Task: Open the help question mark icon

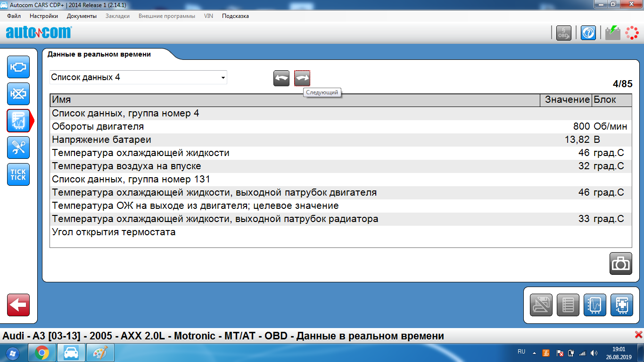Action: pyautogui.click(x=588, y=33)
